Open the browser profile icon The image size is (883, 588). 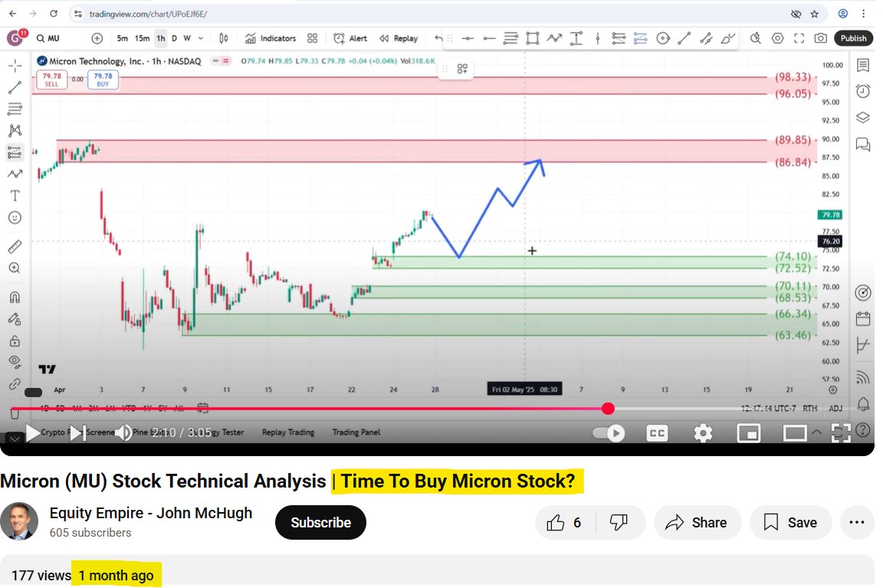point(843,14)
